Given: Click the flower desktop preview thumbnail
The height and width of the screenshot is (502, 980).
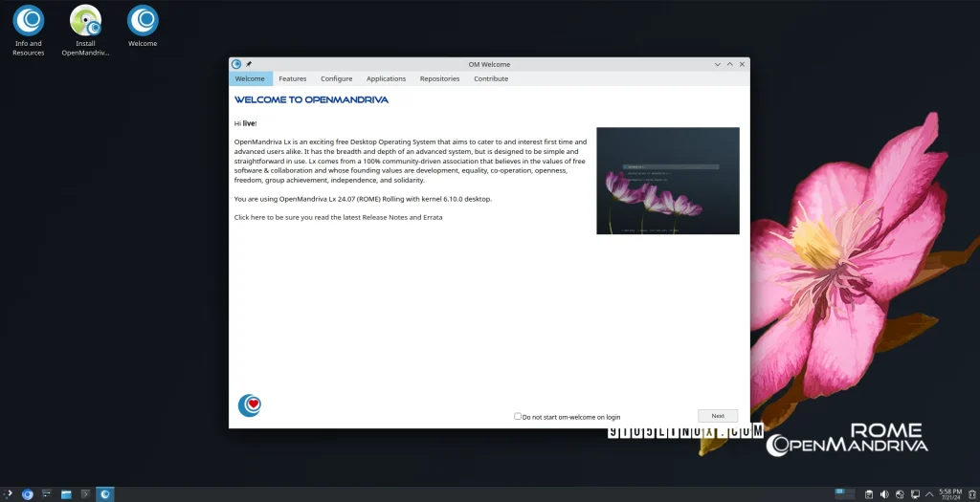Looking at the screenshot, I should tap(667, 181).
